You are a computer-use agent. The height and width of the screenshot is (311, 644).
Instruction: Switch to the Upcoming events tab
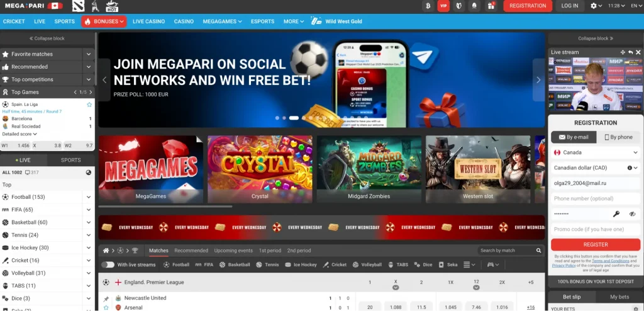(x=233, y=251)
